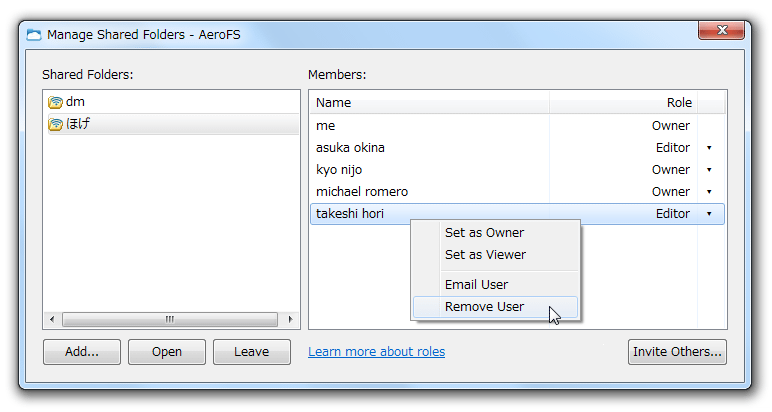
Task: Click the folder list right scroll arrow
Action: [290, 319]
